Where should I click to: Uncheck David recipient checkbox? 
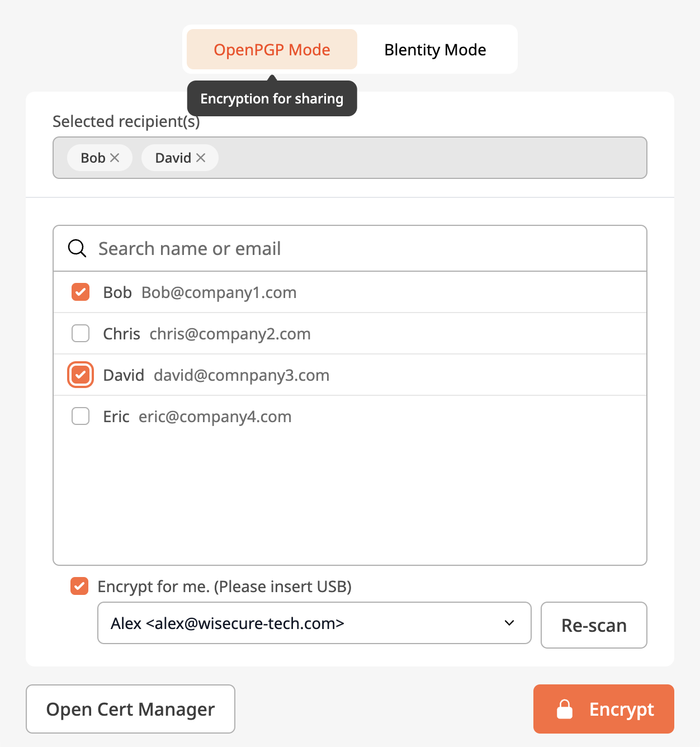point(81,375)
